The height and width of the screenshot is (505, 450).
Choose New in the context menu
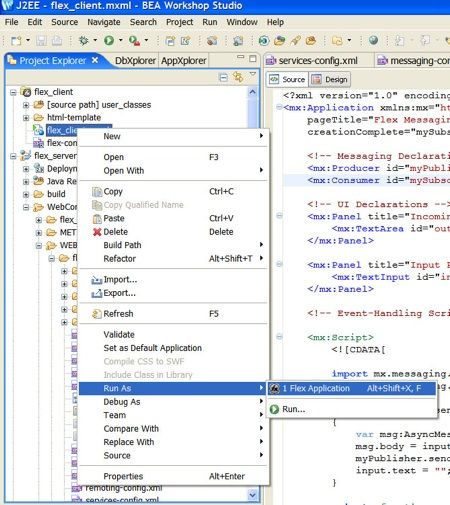click(173, 136)
